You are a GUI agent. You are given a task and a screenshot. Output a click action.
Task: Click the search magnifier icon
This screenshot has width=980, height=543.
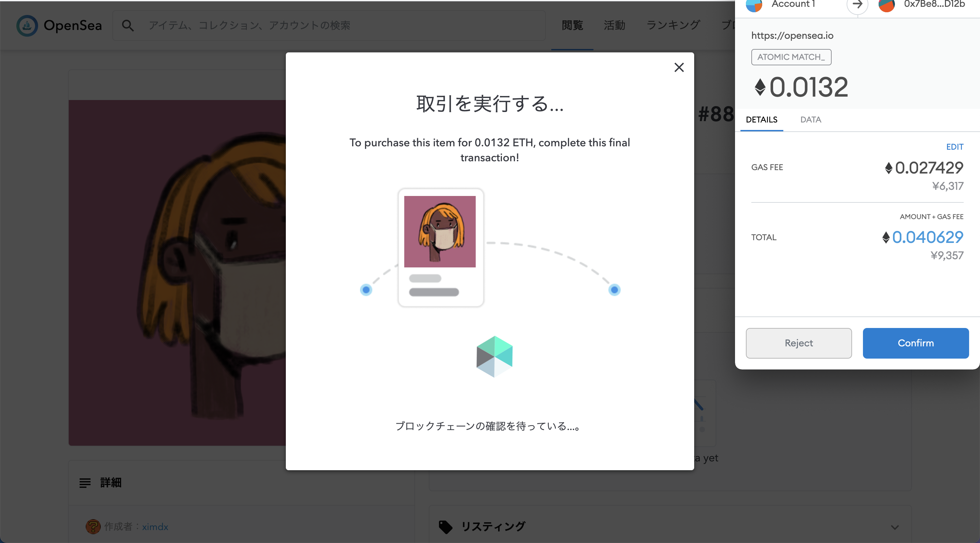tap(128, 26)
